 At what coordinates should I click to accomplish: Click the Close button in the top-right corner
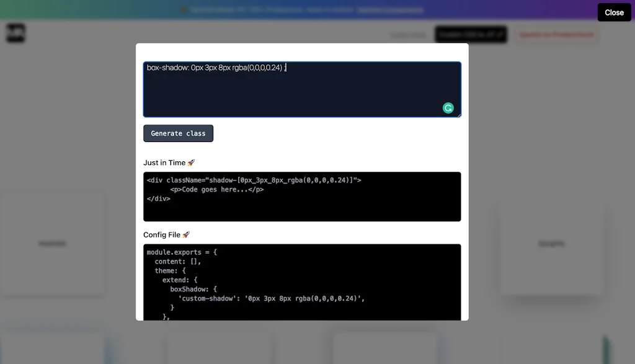tap(613, 12)
